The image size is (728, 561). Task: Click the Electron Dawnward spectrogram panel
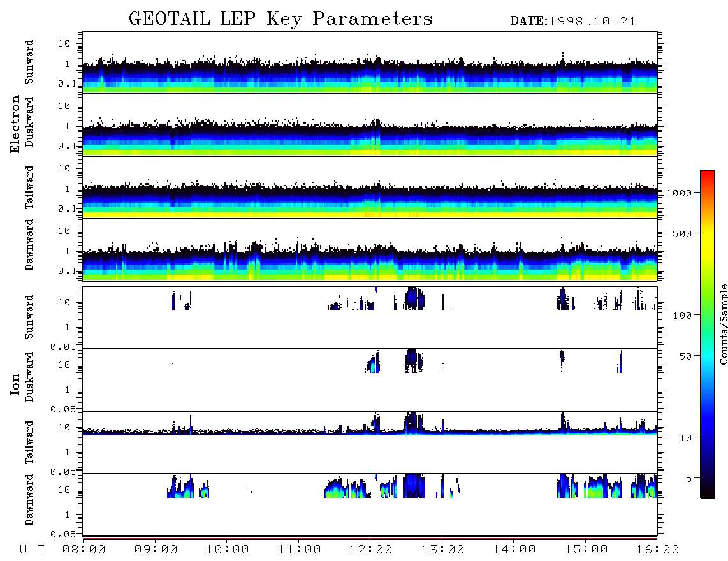pos(370,250)
